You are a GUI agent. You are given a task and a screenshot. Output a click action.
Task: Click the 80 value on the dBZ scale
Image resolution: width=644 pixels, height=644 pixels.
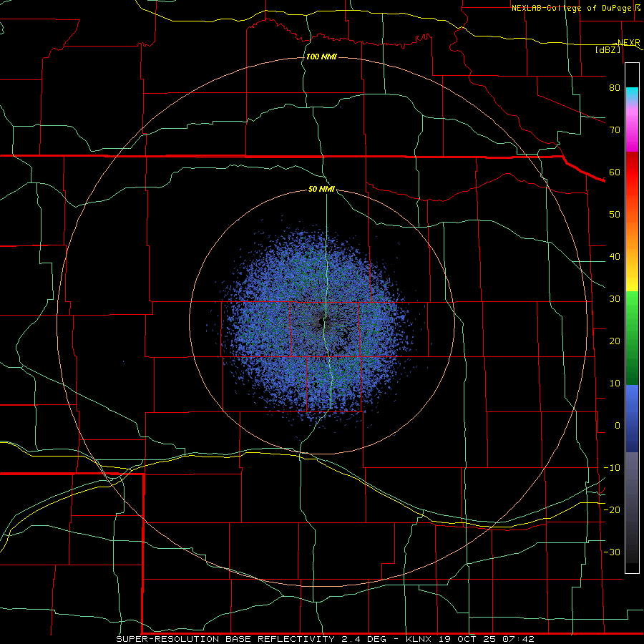pyautogui.click(x=615, y=88)
